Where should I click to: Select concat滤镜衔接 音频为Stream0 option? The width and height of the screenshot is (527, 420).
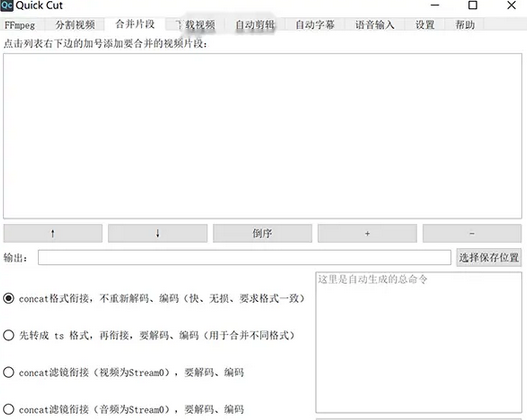pyautogui.click(x=123, y=409)
